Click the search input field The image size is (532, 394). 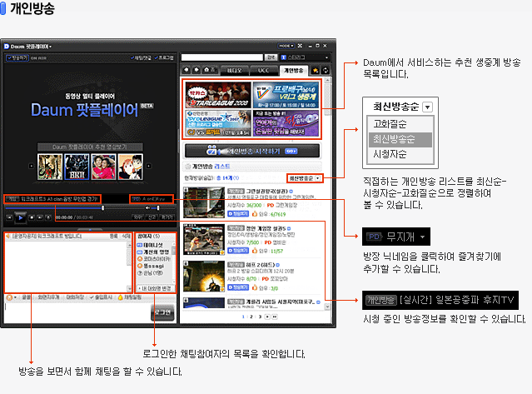point(222,57)
